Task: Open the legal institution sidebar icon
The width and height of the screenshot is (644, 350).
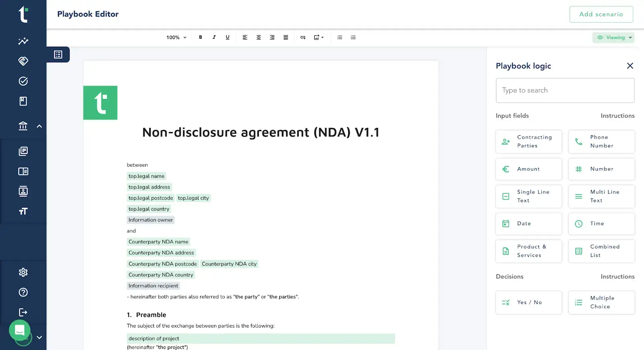Action: tap(23, 126)
